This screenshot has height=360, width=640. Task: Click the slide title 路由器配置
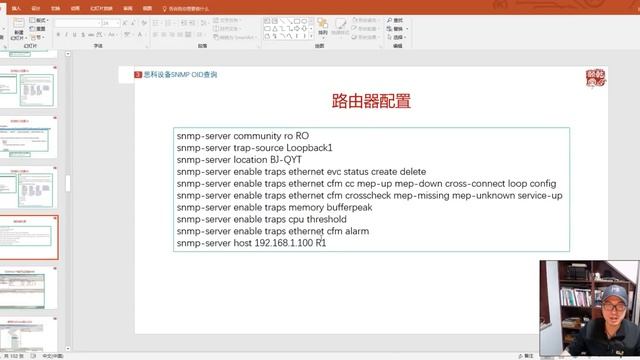click(x=371, y=100)
